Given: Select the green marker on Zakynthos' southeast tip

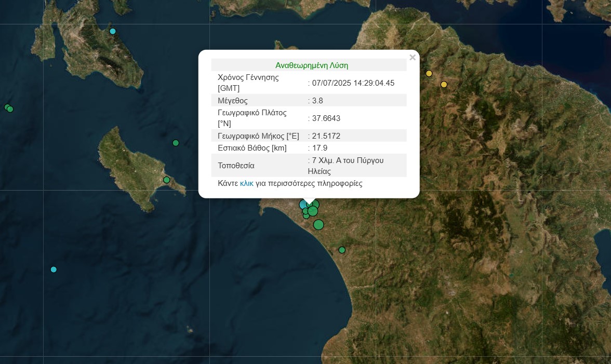Looking at the screenshot, I should pos(166,180).
